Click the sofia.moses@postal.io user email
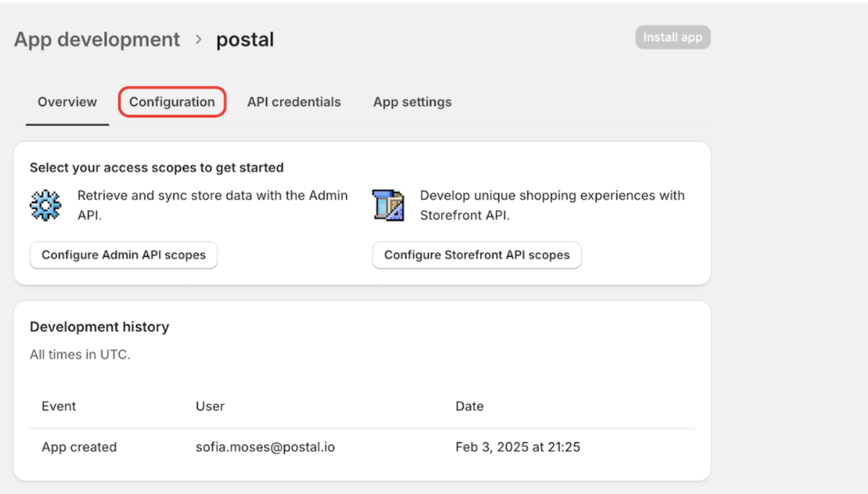 265,447
